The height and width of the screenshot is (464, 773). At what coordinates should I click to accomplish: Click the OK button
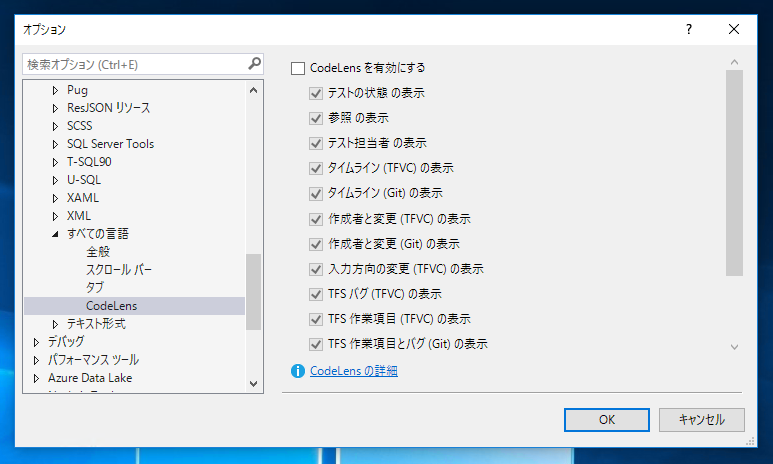tap(606, 420)
